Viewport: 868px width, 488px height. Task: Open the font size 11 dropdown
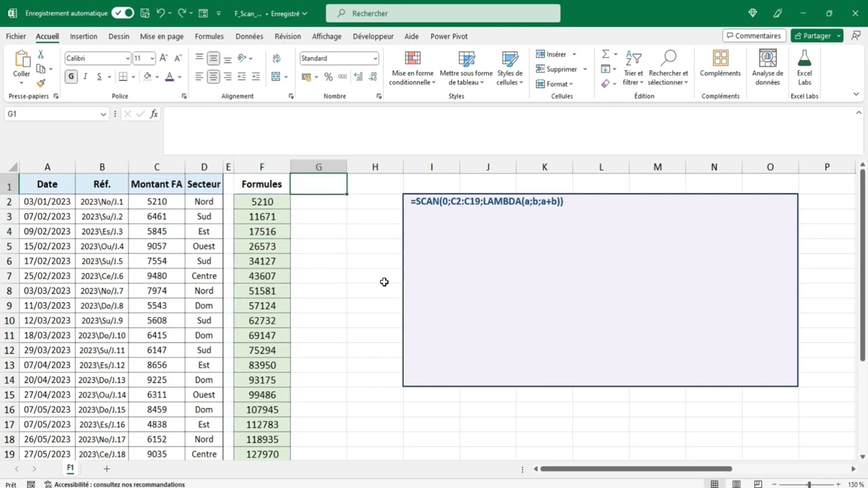152,58
